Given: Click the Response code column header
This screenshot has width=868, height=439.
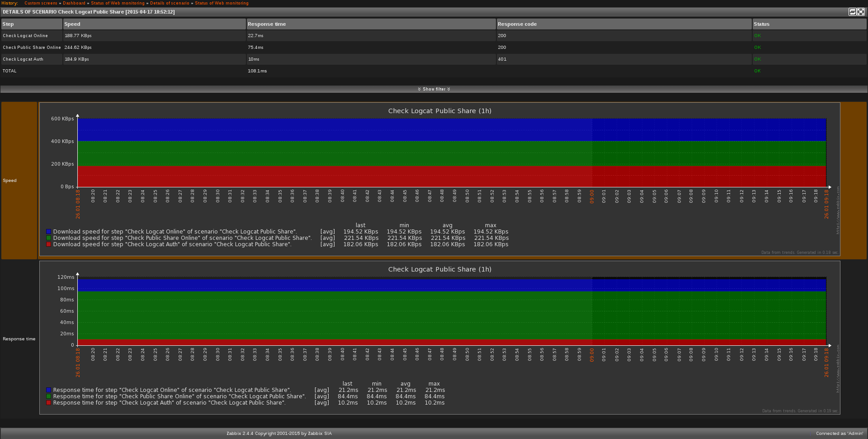Looking at the screenshot, I should (517, 24).
